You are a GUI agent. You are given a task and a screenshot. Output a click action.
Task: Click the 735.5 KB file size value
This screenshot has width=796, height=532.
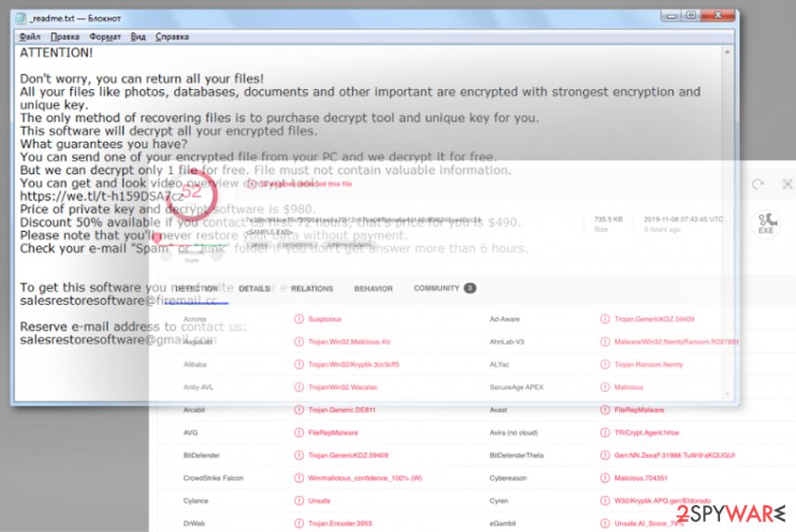tap(608, 220)
